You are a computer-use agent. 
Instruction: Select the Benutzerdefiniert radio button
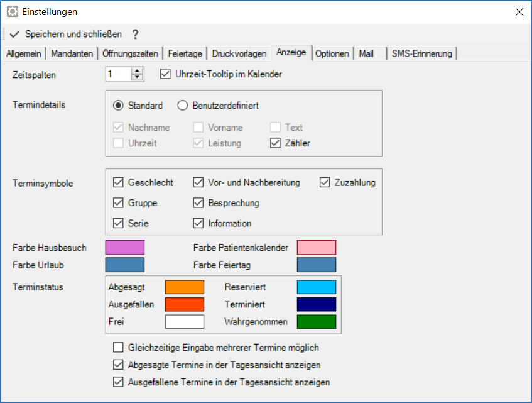(x=182, y=106)
